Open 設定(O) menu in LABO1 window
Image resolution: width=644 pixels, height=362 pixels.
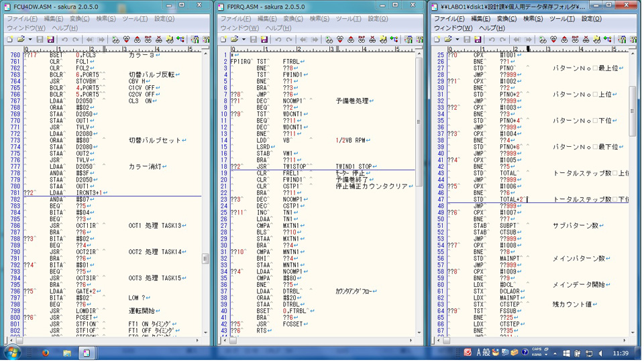[x=592, y=19]
